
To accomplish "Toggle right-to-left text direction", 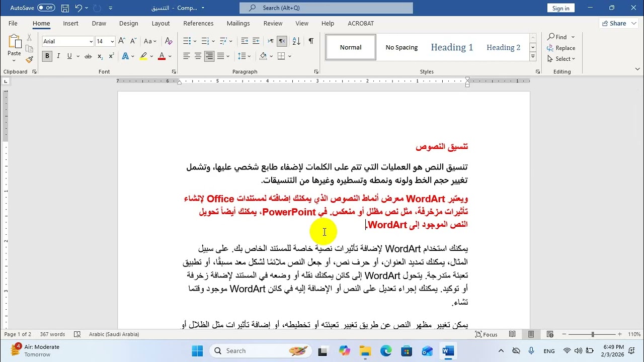I will click(282, 41).
